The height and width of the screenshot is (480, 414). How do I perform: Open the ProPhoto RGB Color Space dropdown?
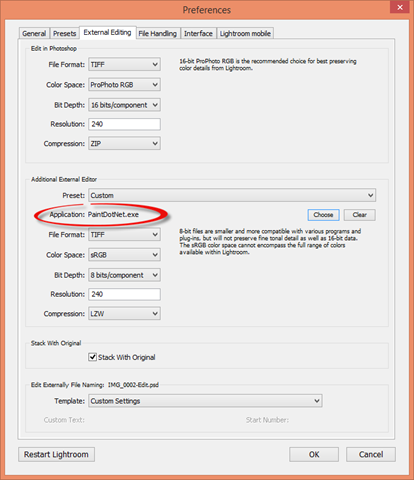[124, 85]
